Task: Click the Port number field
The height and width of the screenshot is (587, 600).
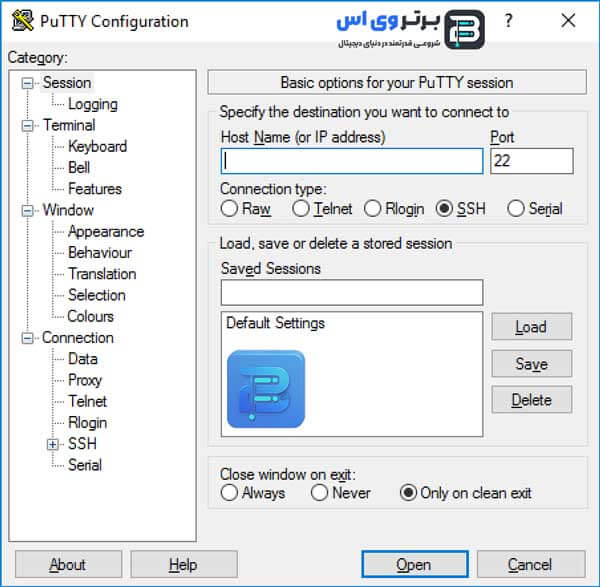Action: tap(532, 161)
